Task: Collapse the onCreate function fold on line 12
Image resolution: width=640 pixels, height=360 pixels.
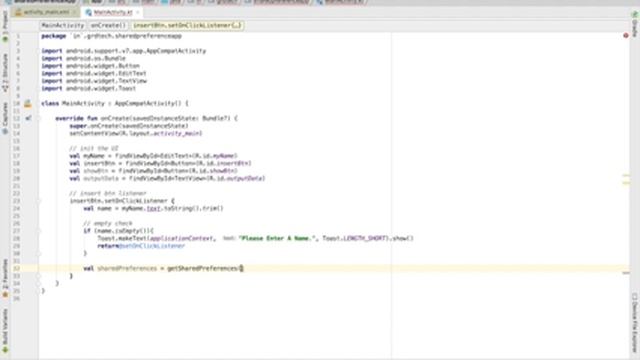Action: (38, 118)
